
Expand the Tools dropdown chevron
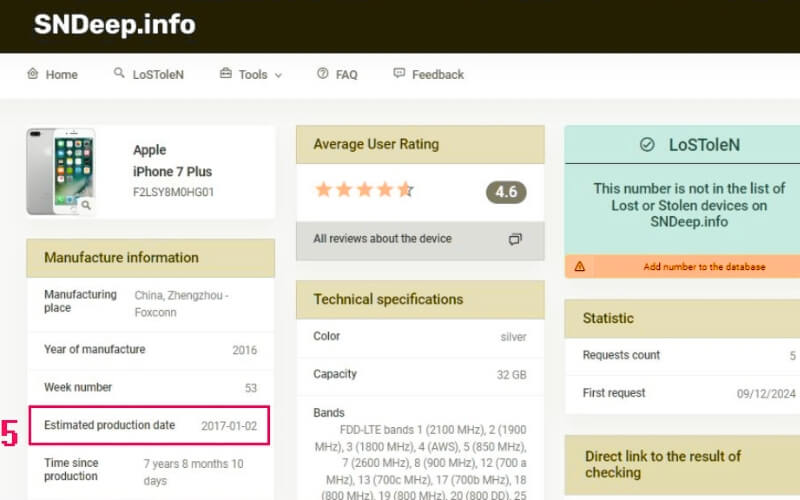(278, 75)
